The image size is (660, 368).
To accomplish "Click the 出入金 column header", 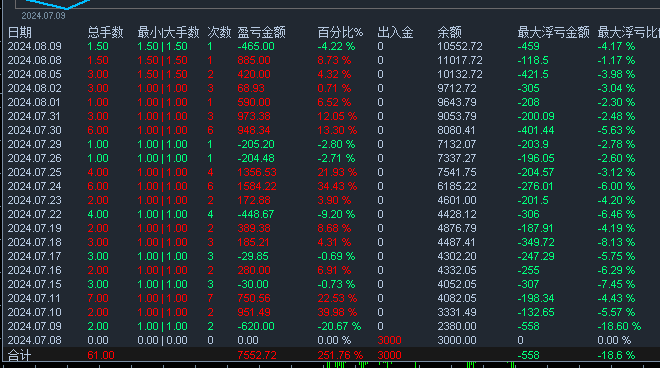I will coord(395,32).
